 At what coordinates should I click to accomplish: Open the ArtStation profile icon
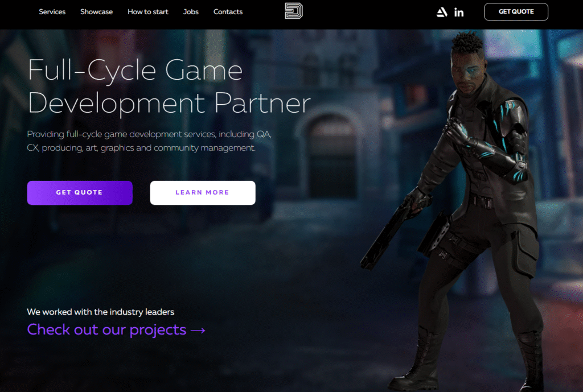tap(442, 13)
